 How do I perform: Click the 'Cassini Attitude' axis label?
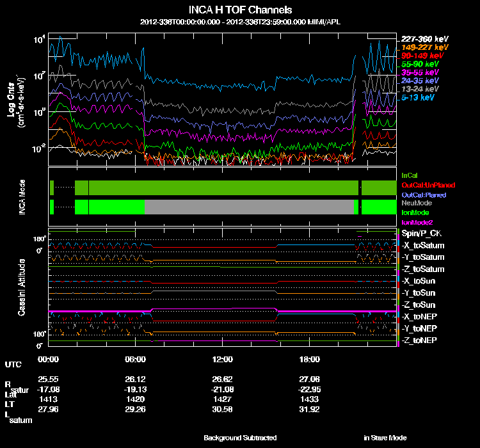click(21, 287)
